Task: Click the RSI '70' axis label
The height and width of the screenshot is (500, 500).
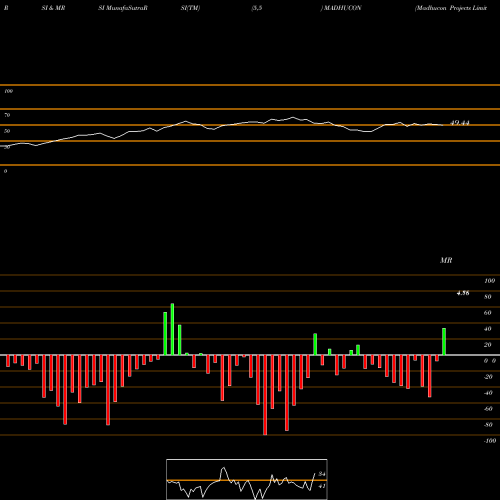Action: click(x=7, y=115)
